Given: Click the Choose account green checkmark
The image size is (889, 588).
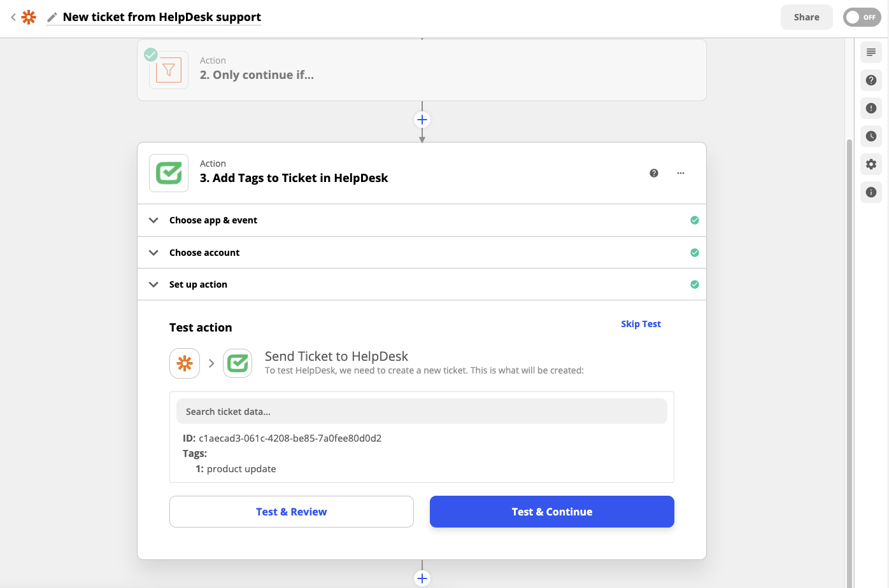Looking at the screenshot, I should click(x=695, y=253).
